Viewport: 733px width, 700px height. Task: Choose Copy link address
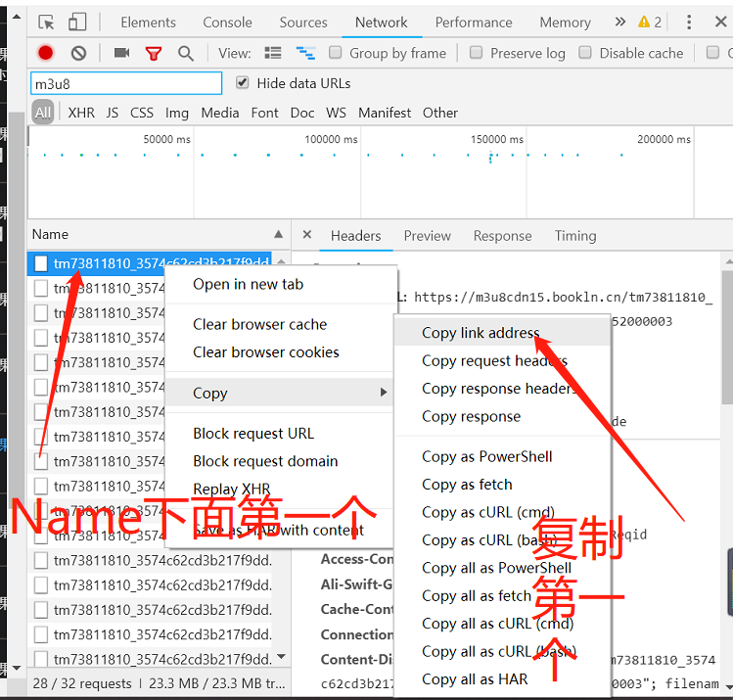coord(503,333)
